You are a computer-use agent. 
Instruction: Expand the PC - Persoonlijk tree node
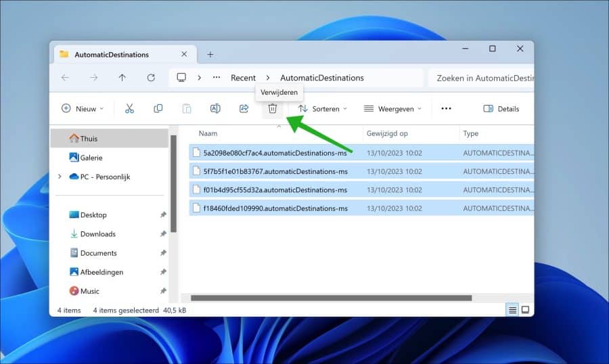point(60,177)
